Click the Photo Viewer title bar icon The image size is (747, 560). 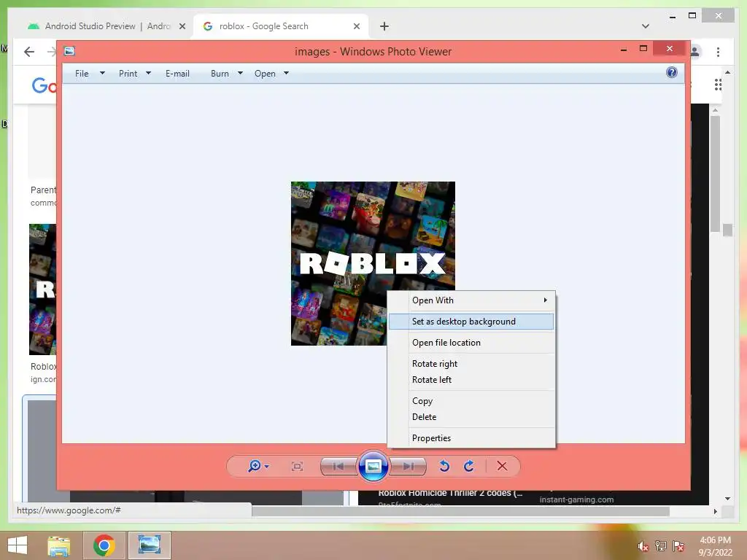pyautogui.click(x=69, y=51)
